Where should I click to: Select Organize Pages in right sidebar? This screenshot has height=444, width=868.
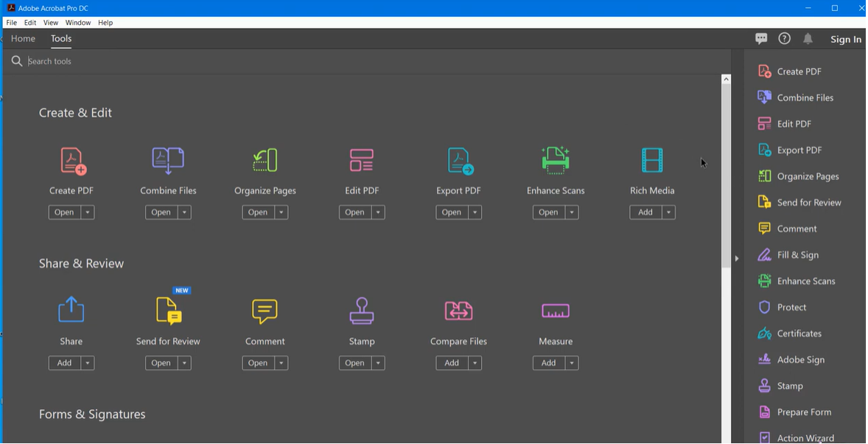(798, 176)
